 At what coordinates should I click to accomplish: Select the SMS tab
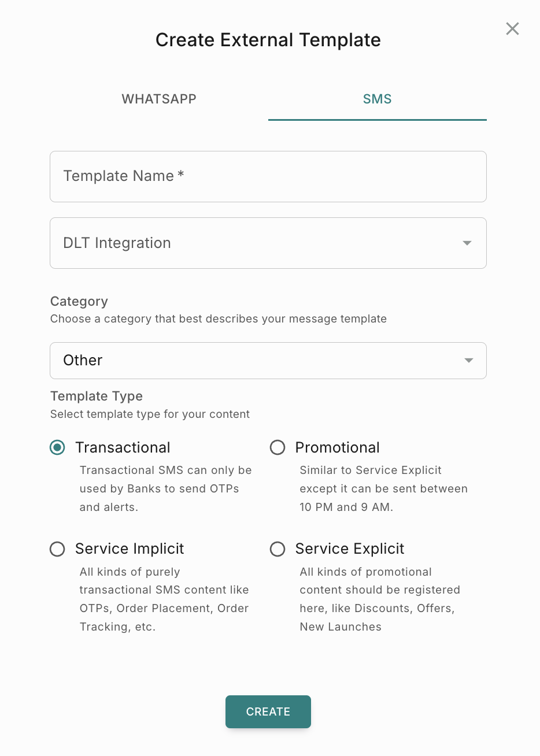click(x=377, y=99)
